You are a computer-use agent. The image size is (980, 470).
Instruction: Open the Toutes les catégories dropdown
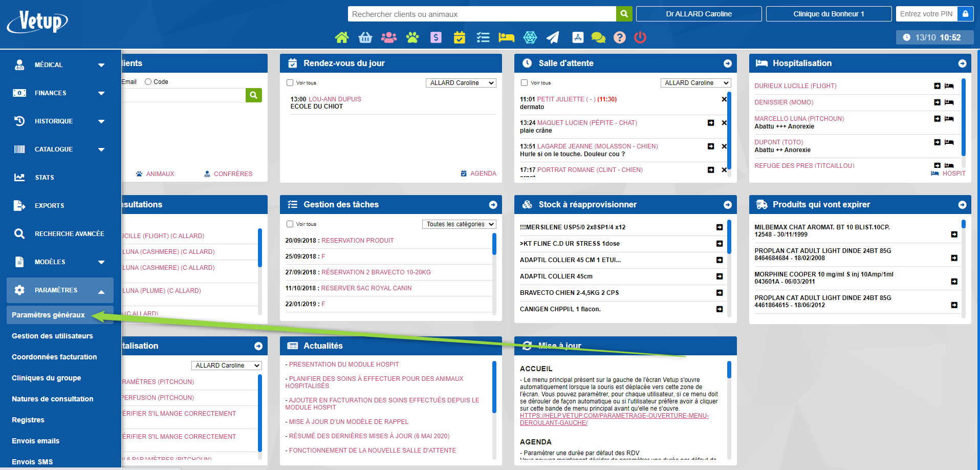tap(459, 224)
